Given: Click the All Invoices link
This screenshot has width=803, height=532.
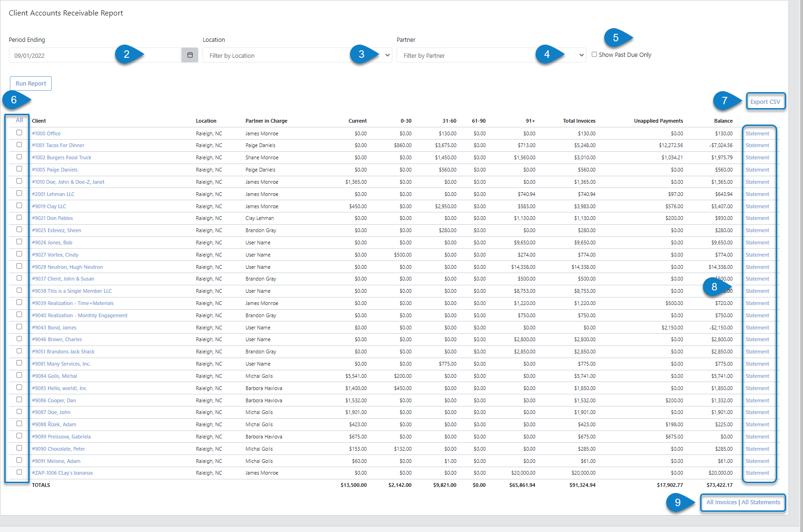Looking at the screenshot, I should click(x=720, y=502).
